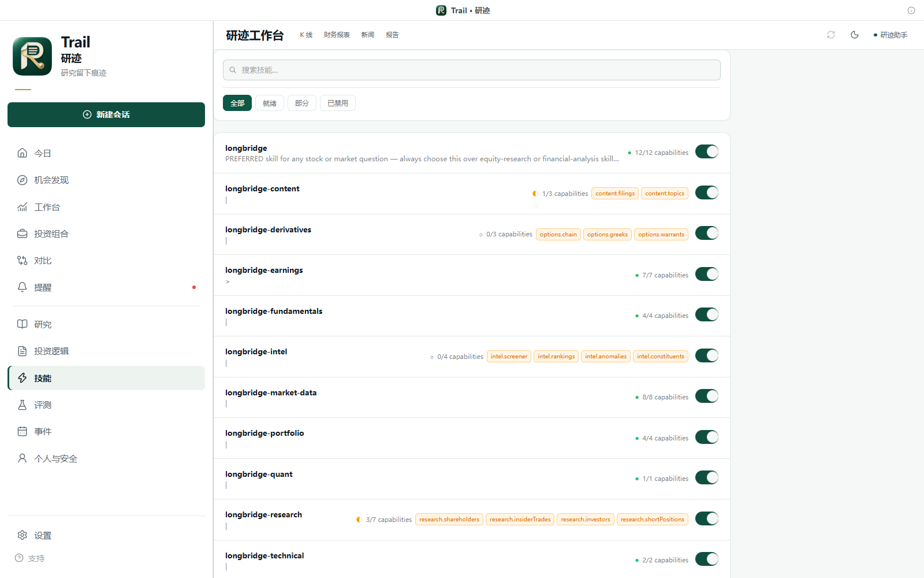Viewport: 924px width, 578px height.
Task: Toggle longbridge-derivatives skill switch
Action: [x=707, y=233]
